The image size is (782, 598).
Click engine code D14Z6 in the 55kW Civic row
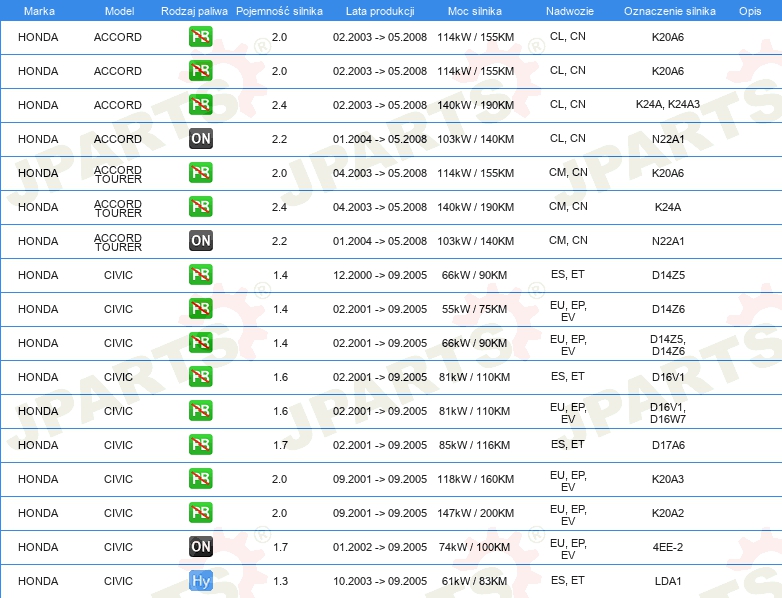pos(668,309)
